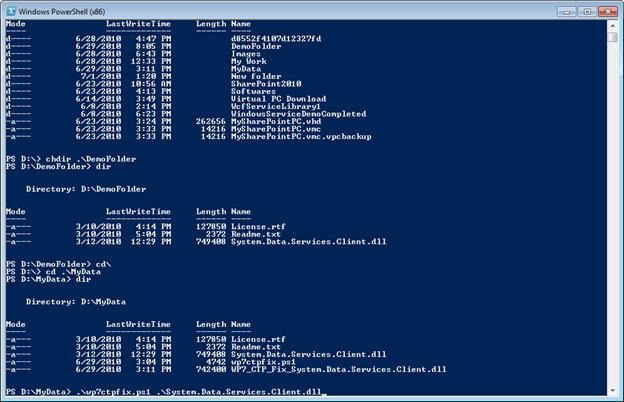Click the scrollbar down arrow
The image size is (624, 402).
click(611, 389)
